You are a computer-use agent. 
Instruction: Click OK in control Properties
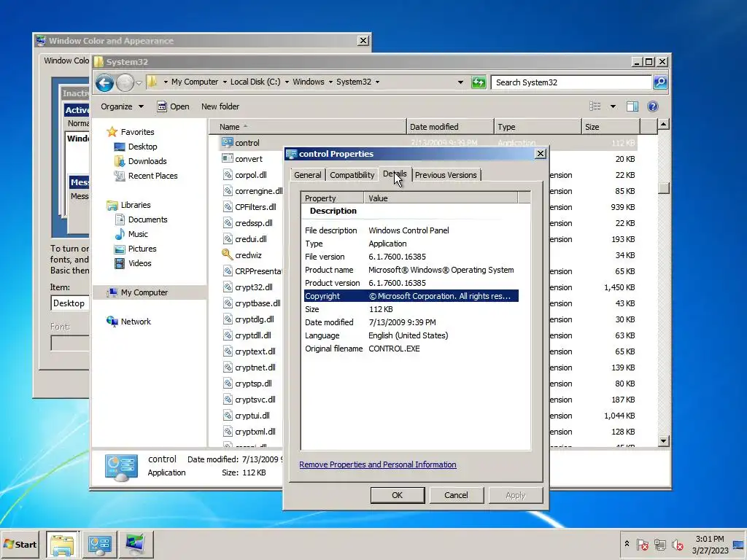click(x=398, y=495)
